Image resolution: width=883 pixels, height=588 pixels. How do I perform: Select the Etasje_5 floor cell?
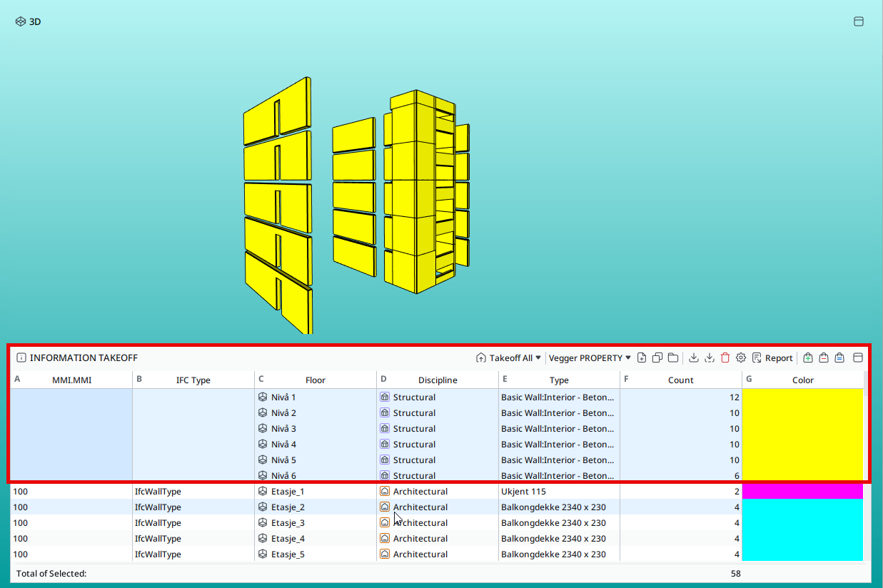316,554
